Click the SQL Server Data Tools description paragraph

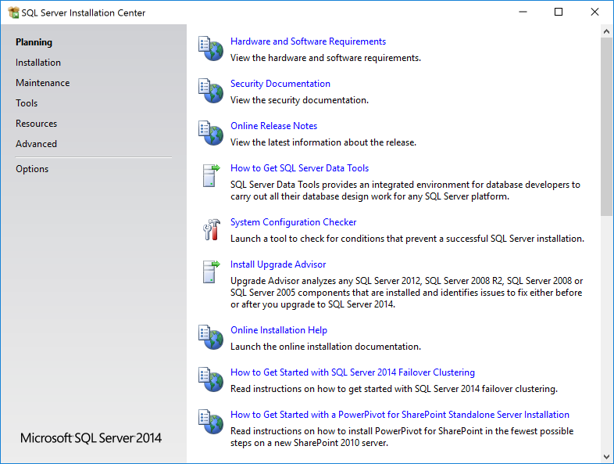(x=405, y=191)
